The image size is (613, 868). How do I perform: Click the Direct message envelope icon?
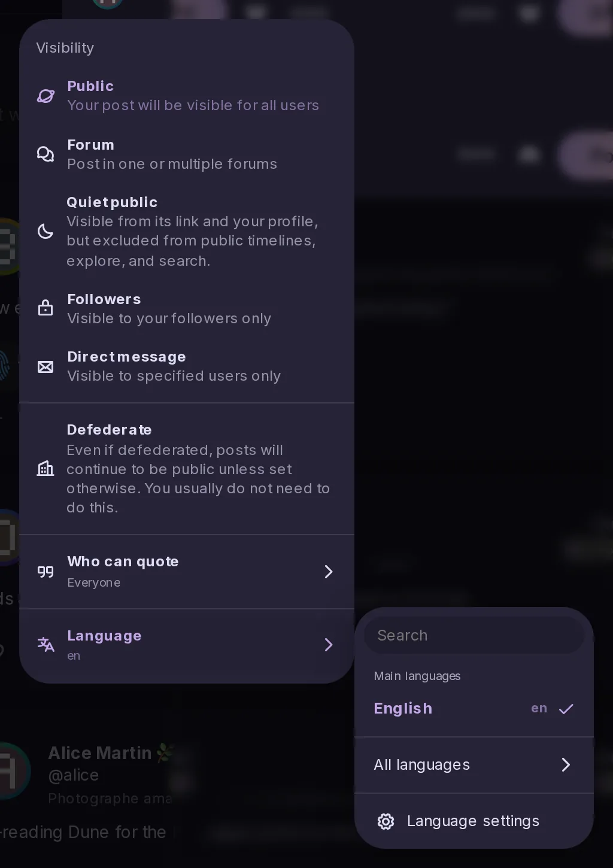click(x=45, y=366)
